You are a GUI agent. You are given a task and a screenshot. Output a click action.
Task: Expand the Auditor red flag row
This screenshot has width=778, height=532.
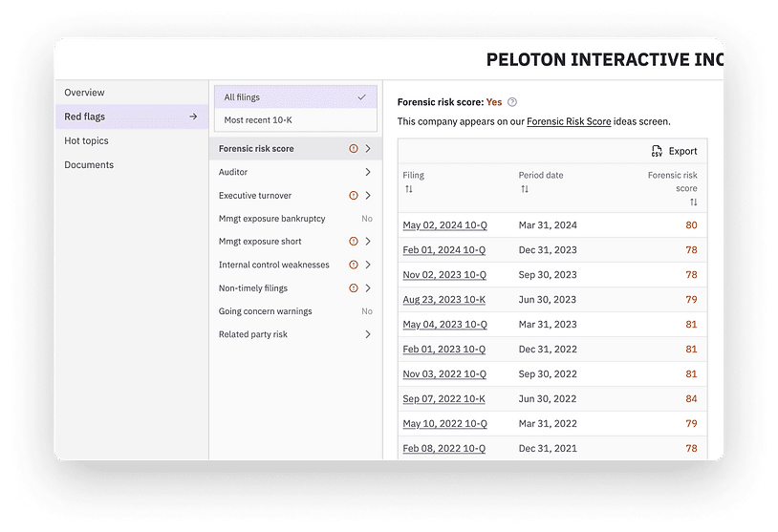(x=368, y=173)
